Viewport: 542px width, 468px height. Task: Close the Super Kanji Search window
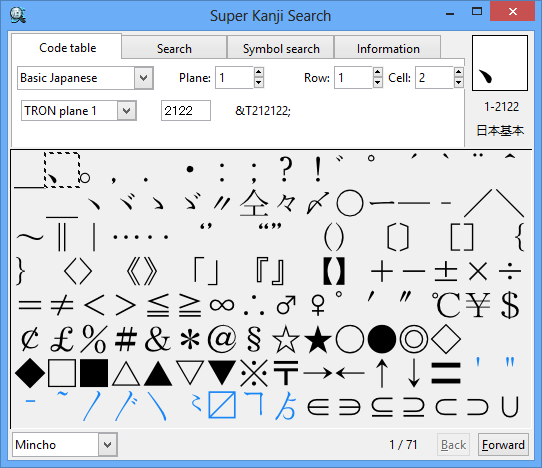(x=513, y=12)
